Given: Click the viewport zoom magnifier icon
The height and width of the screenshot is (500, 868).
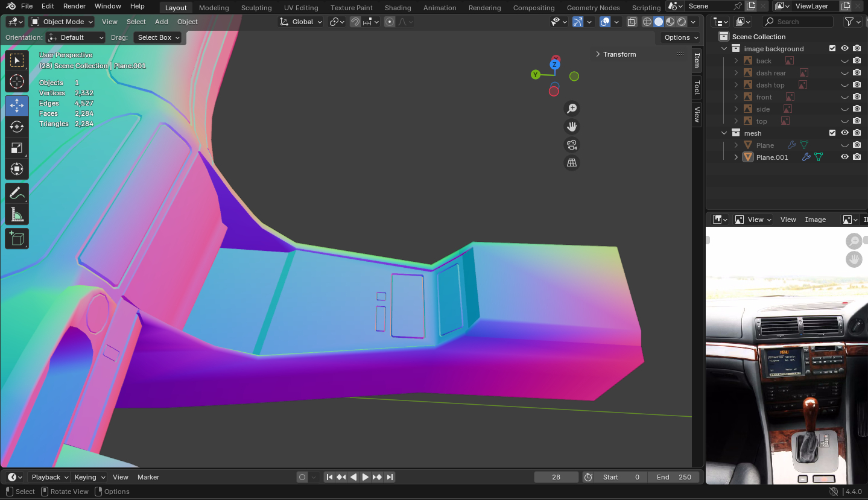Looking at the screenshot, I should pos(572,109).
